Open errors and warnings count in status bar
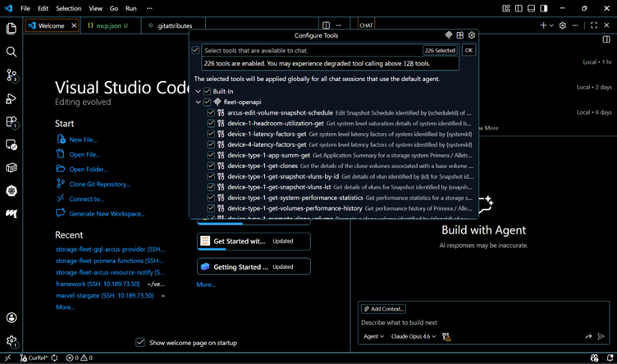The height and width of the screenshot is (364, 617). pos(80,358)
